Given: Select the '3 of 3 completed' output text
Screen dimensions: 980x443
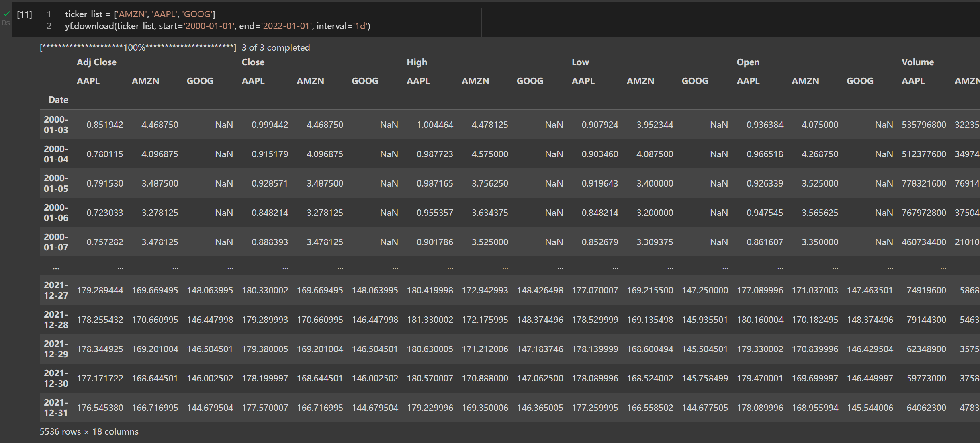Looking at the screenshot, I should point(276,47).
